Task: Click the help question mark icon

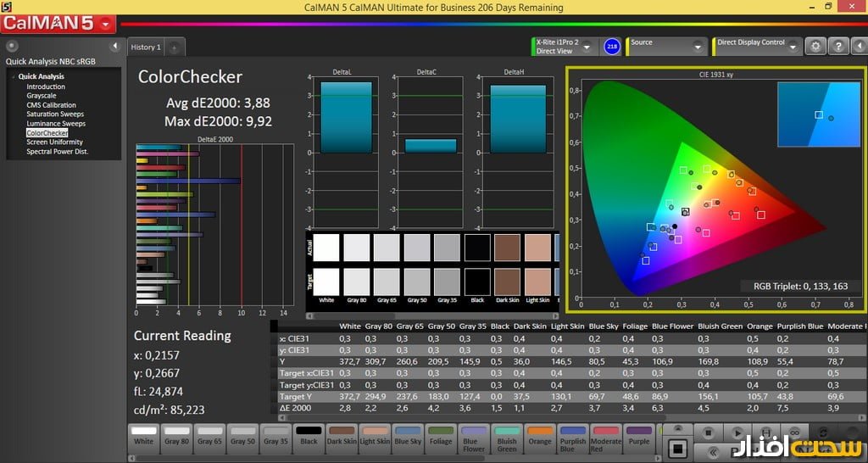Action: pyautogui.click(x=837, y=47)
